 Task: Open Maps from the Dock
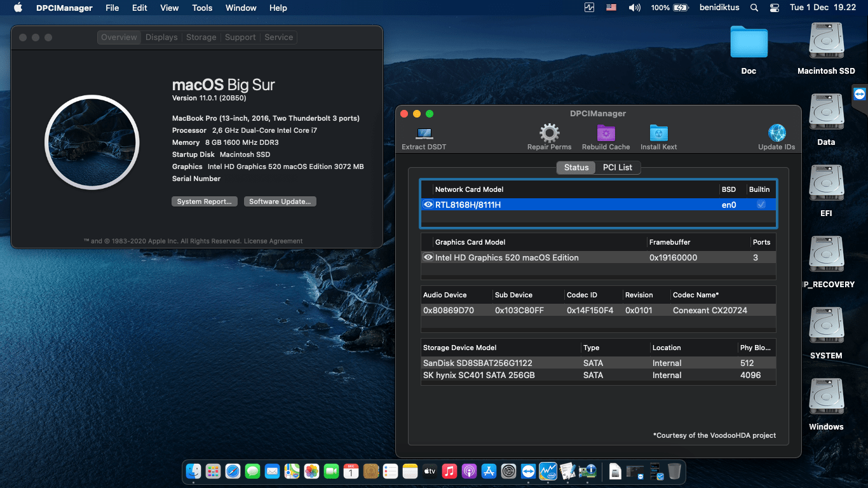(292, 471)
